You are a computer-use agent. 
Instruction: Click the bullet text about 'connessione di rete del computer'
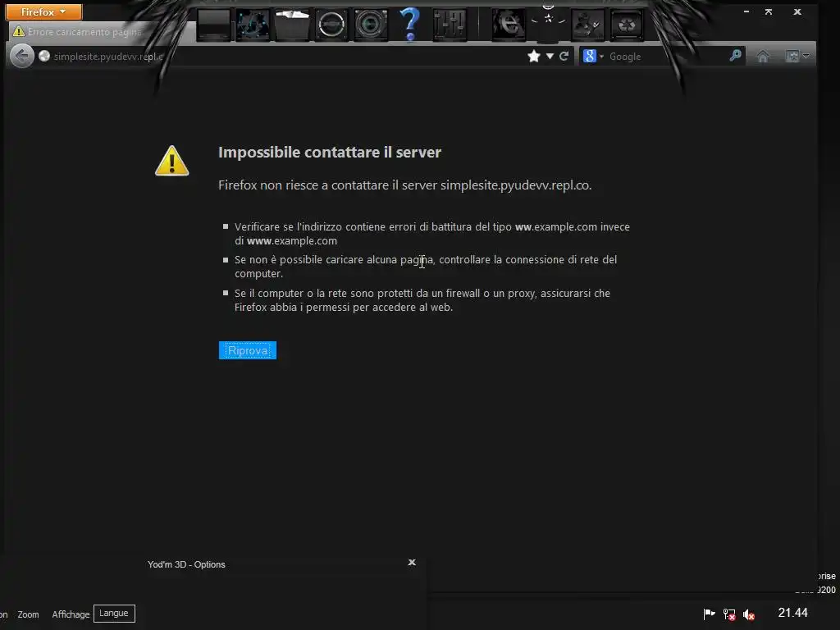click(x=426, y=267)
